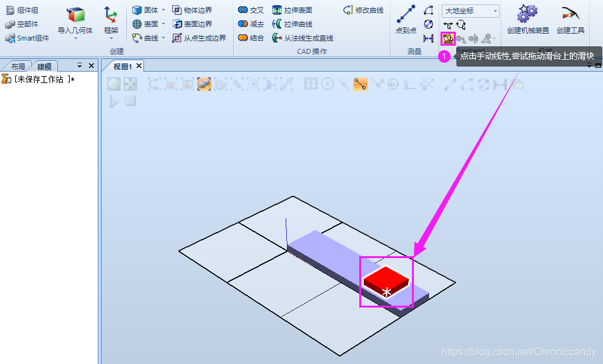Open the view window options dropdown arrow
603x364 pixels.
point(589,66)
